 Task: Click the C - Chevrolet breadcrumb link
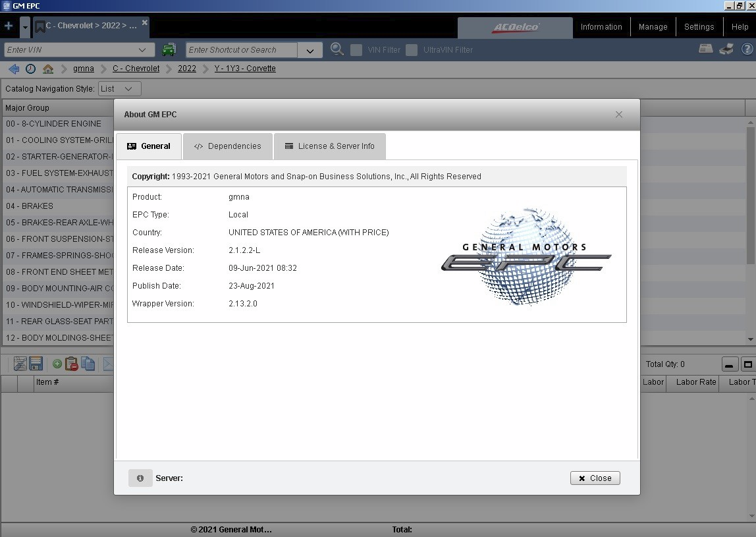(136, 69)
